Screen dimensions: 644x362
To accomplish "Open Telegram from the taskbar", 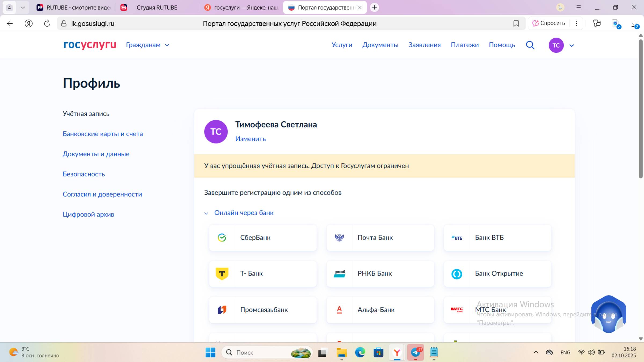I will click(x=415, y=352).
